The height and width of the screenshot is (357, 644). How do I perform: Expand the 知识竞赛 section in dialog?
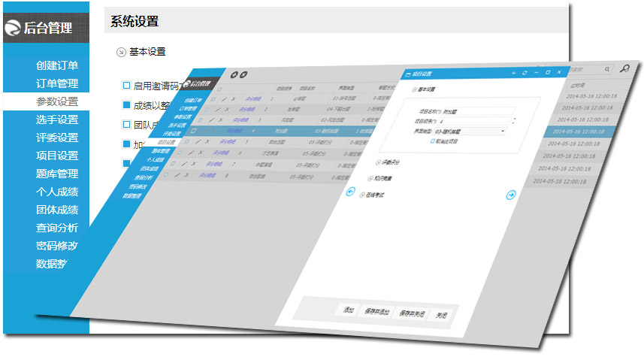pyautogui.click(x=370, y=179)
